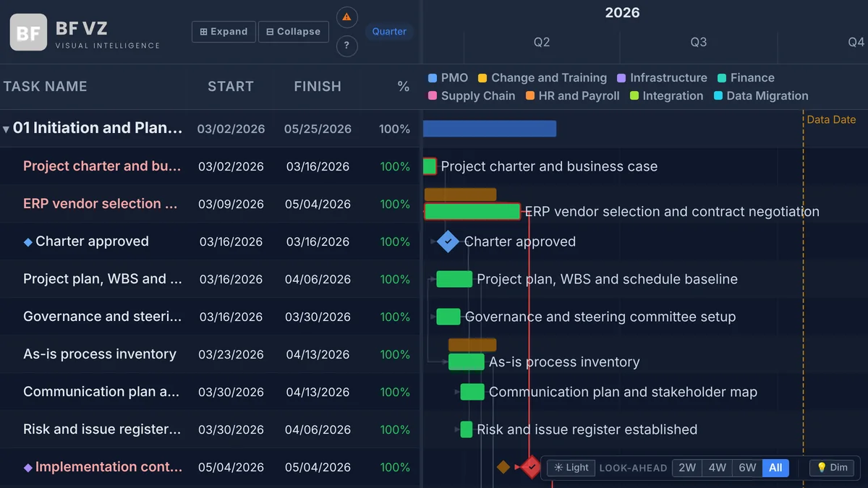868x488 pixels.
Task: Select As-is process inventory task name
Action: [x=100, y=354]
